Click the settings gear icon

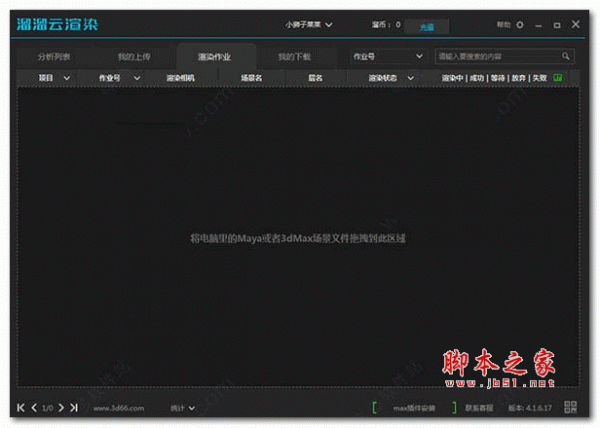pos(519,24)
